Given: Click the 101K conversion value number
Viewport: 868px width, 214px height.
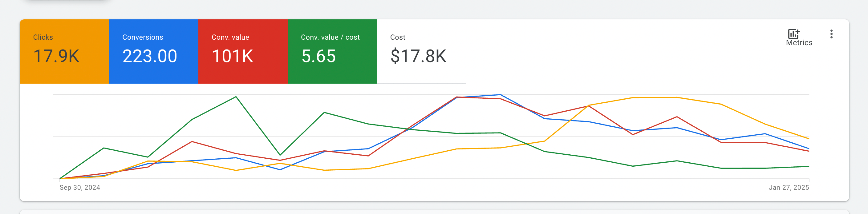Looking at the screenshot, I should pyautogui.click(x=232, y=56).
